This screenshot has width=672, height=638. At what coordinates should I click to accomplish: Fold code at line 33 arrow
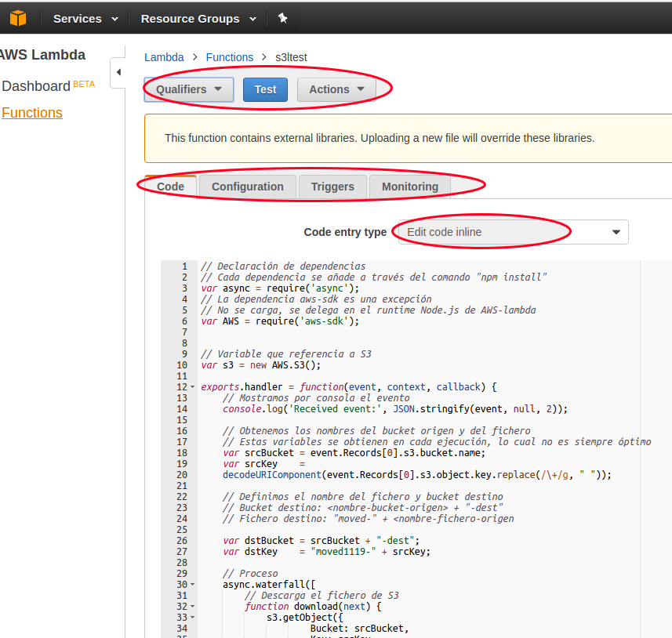192,618
